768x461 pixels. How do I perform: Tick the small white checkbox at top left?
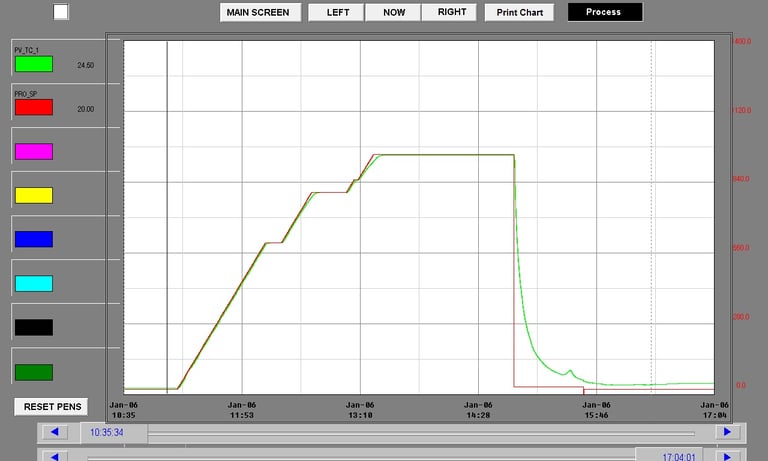point(61,12)
